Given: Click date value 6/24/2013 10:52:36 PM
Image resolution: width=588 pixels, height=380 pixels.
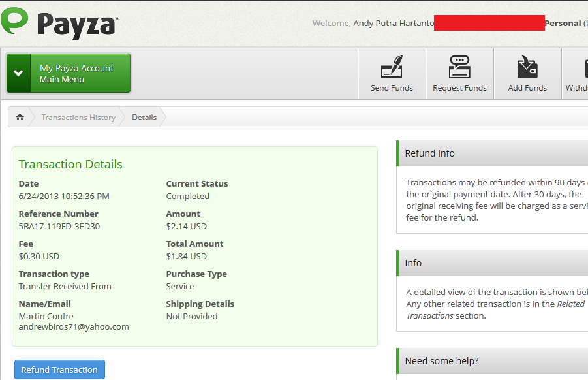Looking at the screenshot, I should click(64, 196).
